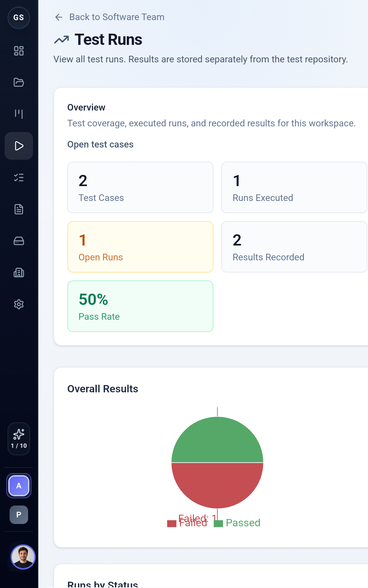Viewport: 368px width, 588px height.
Task: Select the 50% Pass Rate card
Action: (x=140, y=306)
